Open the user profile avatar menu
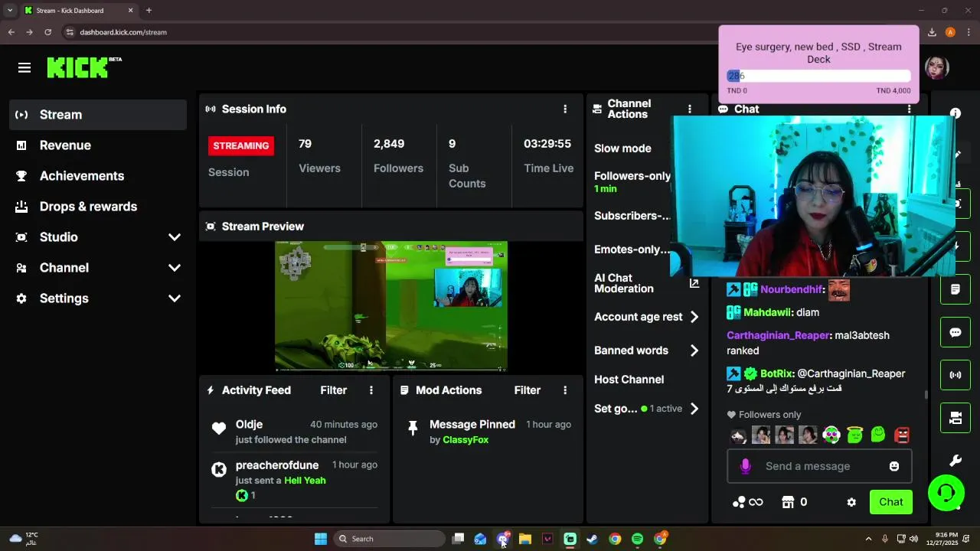 [x=936, y=68]
